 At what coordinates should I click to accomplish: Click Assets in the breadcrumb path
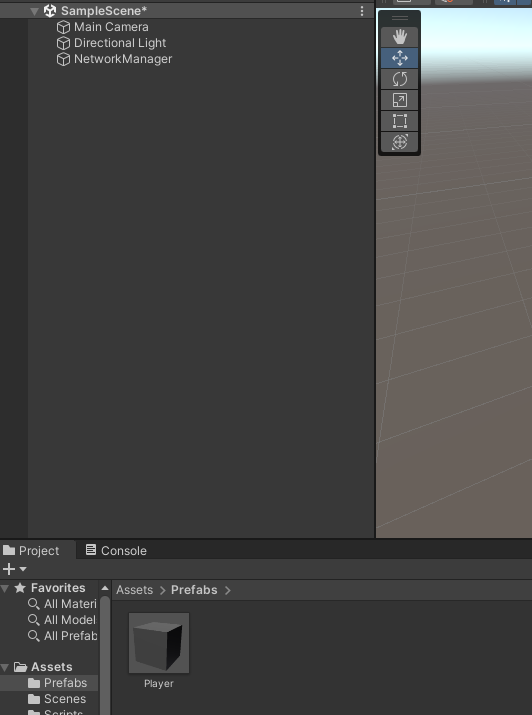point(134,590)
